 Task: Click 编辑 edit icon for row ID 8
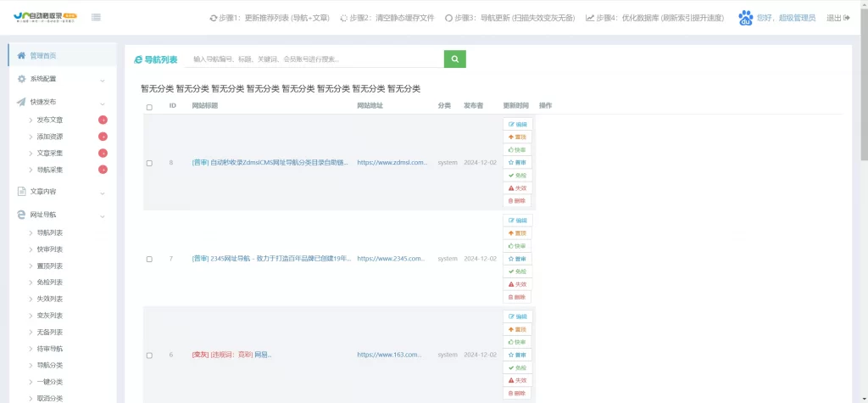517,125
